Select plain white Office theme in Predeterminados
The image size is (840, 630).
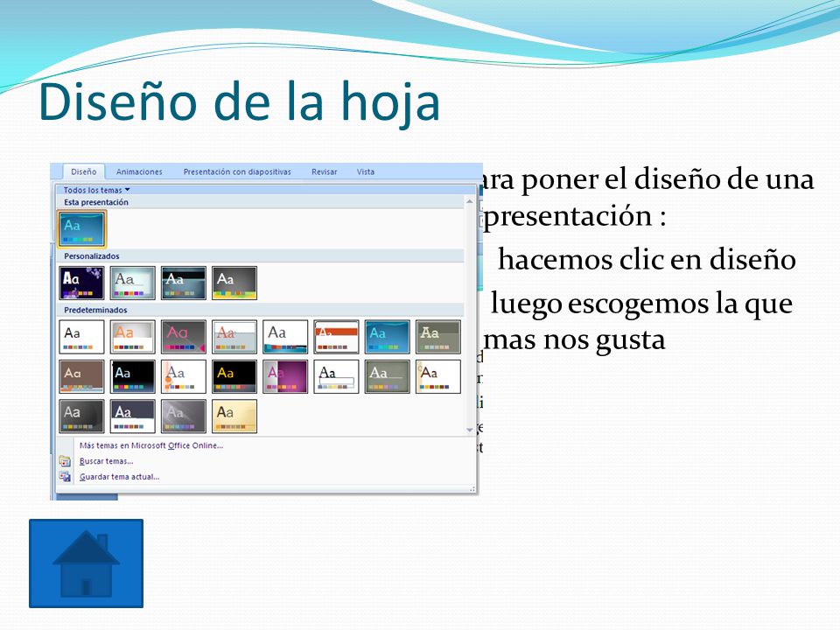82,337
